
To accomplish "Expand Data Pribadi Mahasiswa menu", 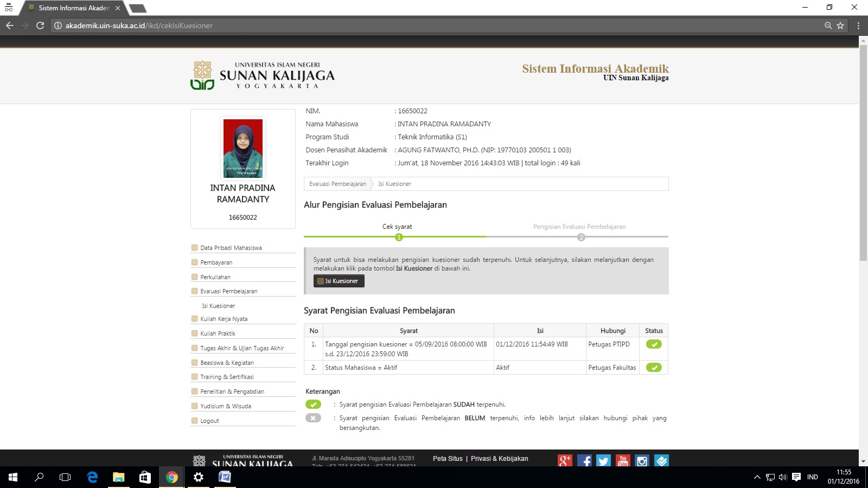I will pos(231,248).
